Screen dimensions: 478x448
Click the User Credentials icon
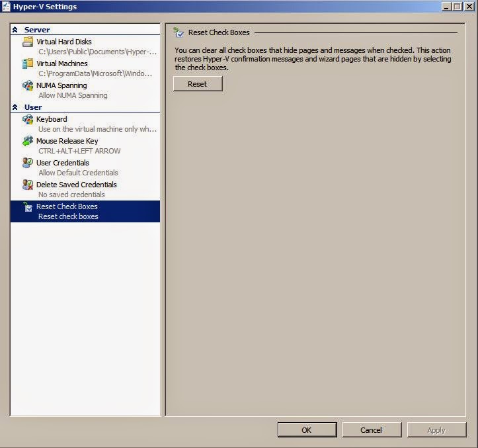point(28,163)
